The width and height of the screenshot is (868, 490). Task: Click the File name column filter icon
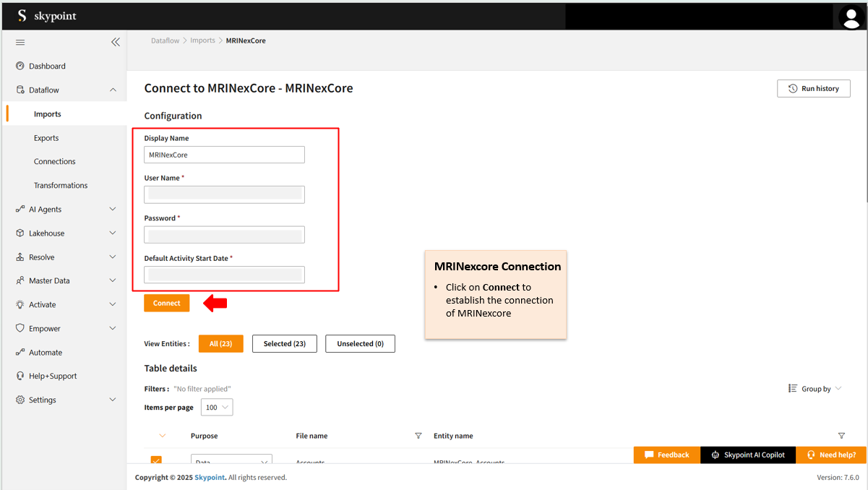(418, 436)
